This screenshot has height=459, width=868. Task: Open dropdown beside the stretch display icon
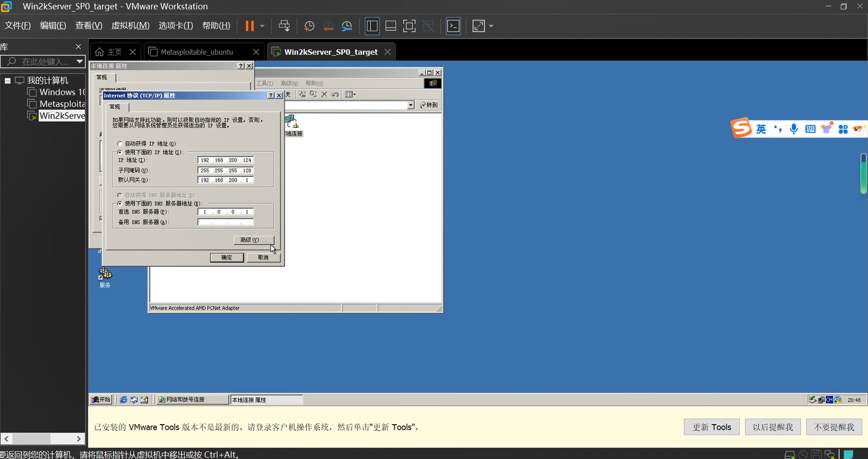491,26
